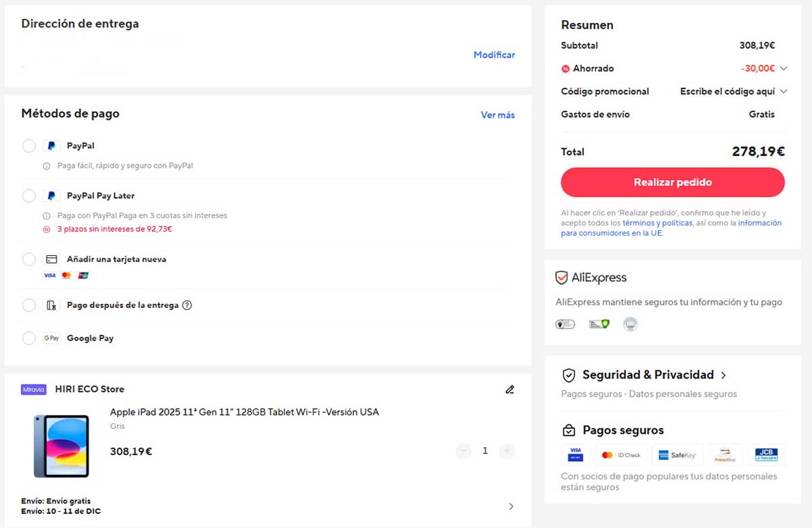Select the Google Pay icon

pos(51,338)
